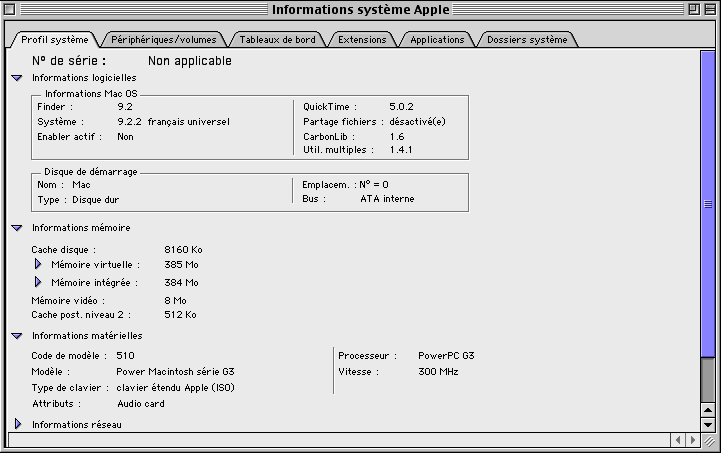Click the Partage fichiers 'désactivé(e)' value
The image size is (721, 453).
(x=417, y=122)
